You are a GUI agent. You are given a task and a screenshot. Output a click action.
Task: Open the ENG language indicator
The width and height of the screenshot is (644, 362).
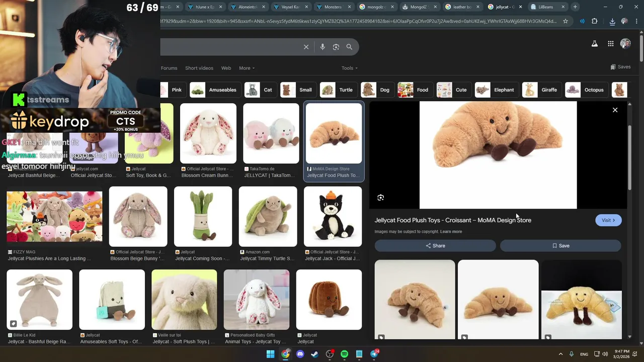[584, 354]
